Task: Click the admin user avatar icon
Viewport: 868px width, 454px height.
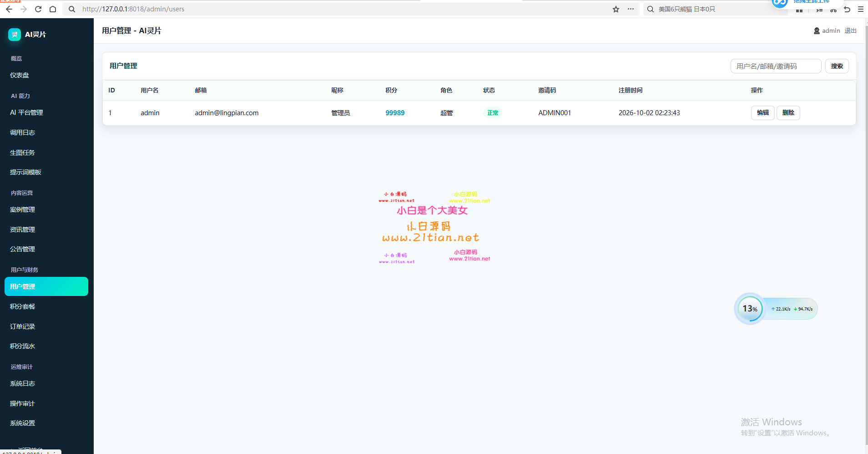Action: 817,31
